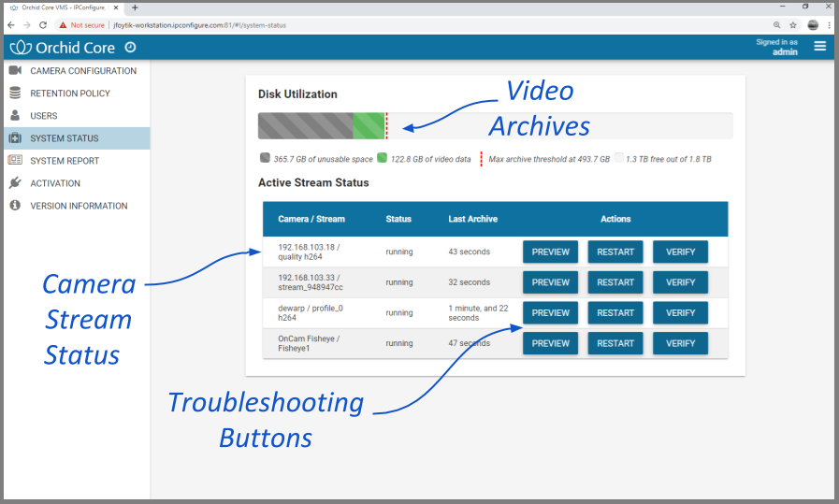Click the clock icon beside Orchid Core
The height and width of the screenshot is (504, 839).
(130, 47)
